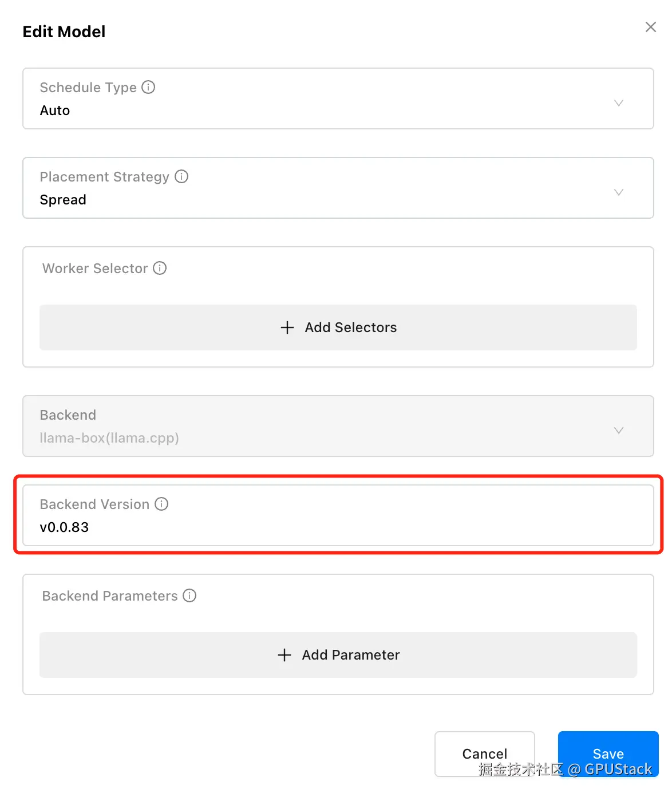Expand the Placement Strategy dropdown arrow
The width and height of the screenshot is (672, 797).
pos(618,192)
